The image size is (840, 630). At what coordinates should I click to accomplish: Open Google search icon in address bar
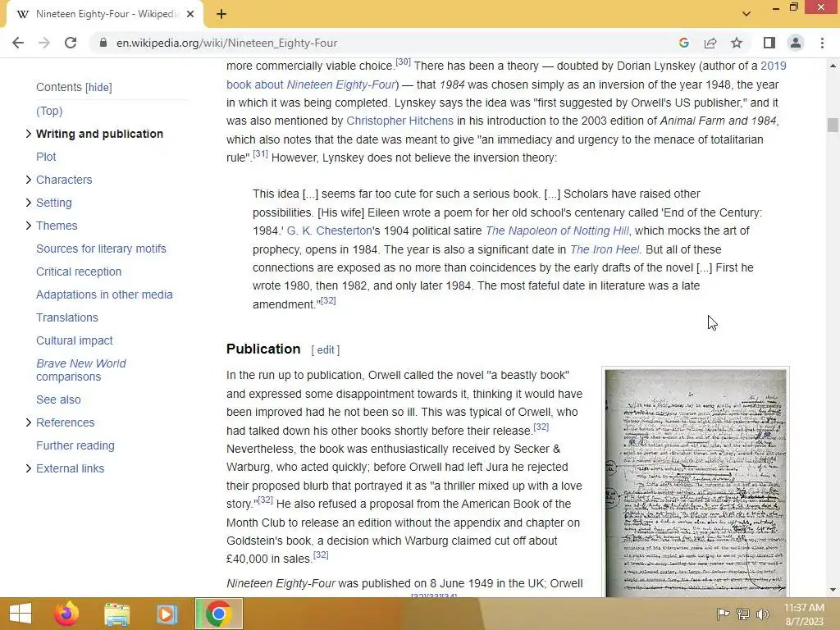click(683, 43)
